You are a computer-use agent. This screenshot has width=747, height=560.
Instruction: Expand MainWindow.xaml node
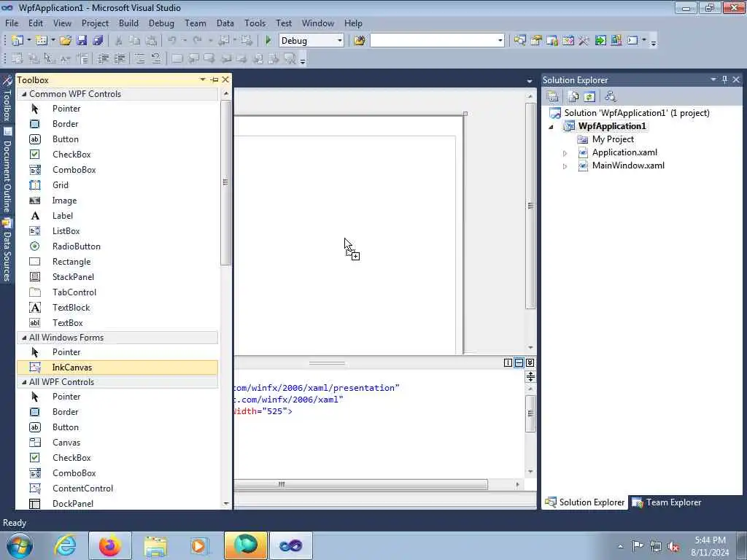tap(565, 166)
